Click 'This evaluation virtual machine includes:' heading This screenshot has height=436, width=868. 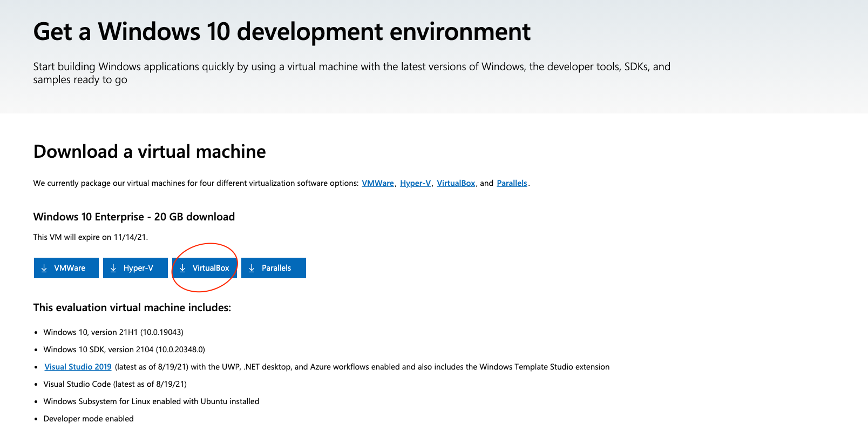pyautogui.click(x=132, y=308)
